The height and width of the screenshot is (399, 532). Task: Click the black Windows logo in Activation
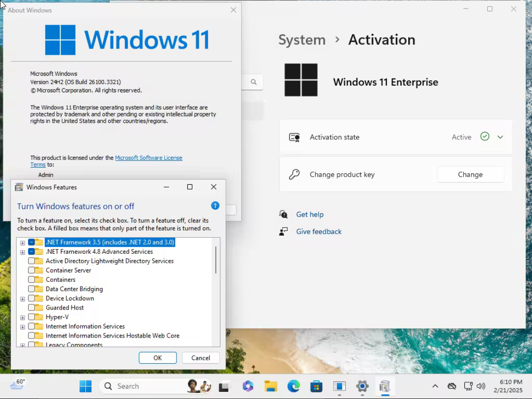pyautogui.click(x=301, y=80)
